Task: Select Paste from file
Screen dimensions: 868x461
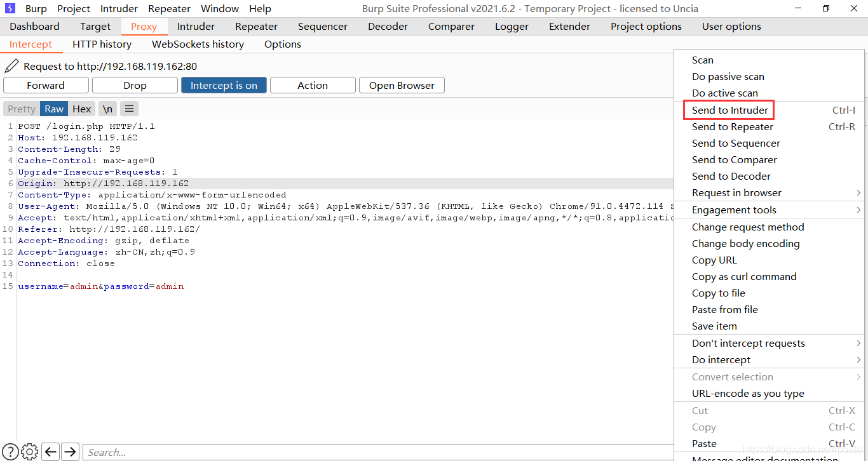Action: [769, 309]
